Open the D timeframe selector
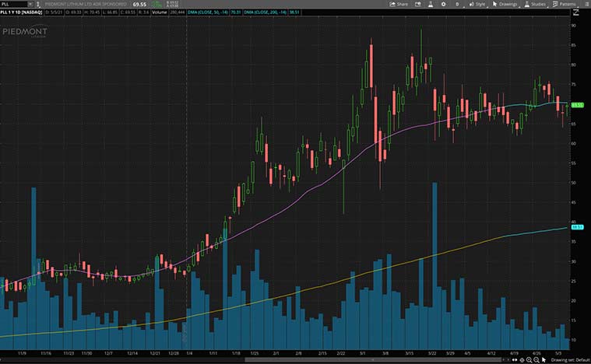The image size is (591, 364). point(458,4)
